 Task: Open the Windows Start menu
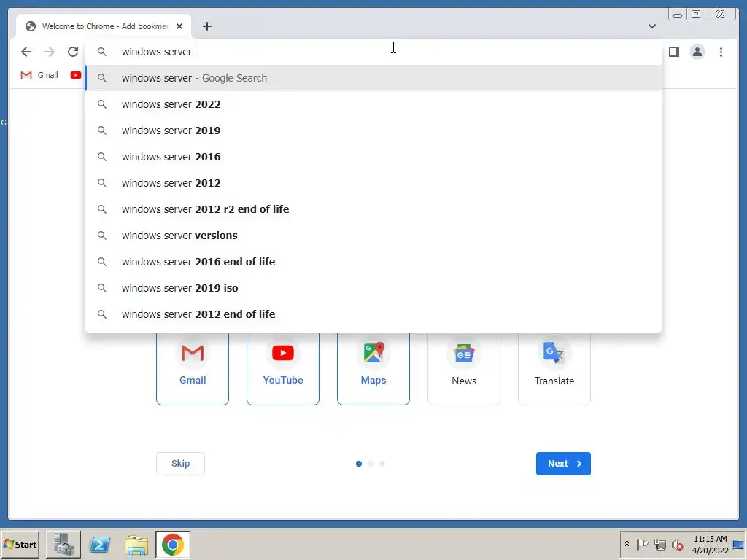(x=20, y=544)
